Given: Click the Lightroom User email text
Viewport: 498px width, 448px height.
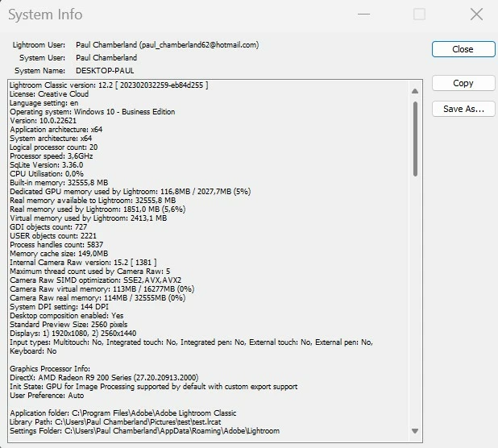Looking at the screenshot, I should [x=200, y=45].
